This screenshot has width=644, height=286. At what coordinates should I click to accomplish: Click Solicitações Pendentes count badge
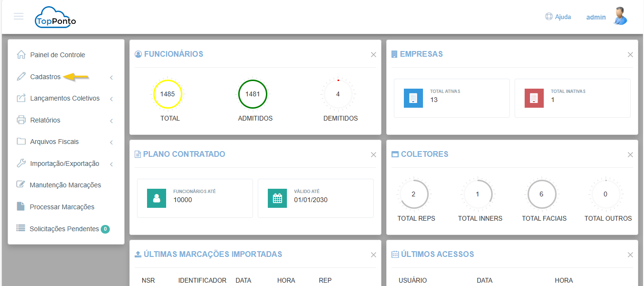pyautogui.click(x=105, y=229)
